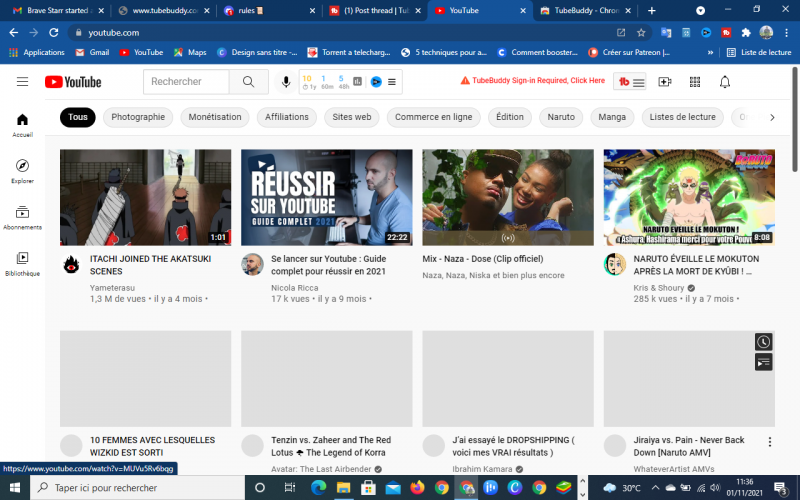The height and width of the screenshot is (500, 800).
Task: Open the Create video camera icon
Action: (665, 81)
